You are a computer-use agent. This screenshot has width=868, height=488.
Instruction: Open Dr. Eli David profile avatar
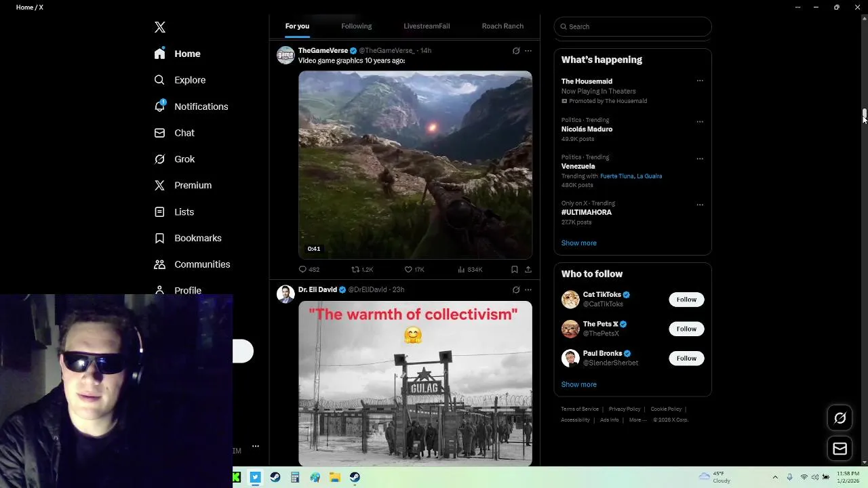click(285, 294)
